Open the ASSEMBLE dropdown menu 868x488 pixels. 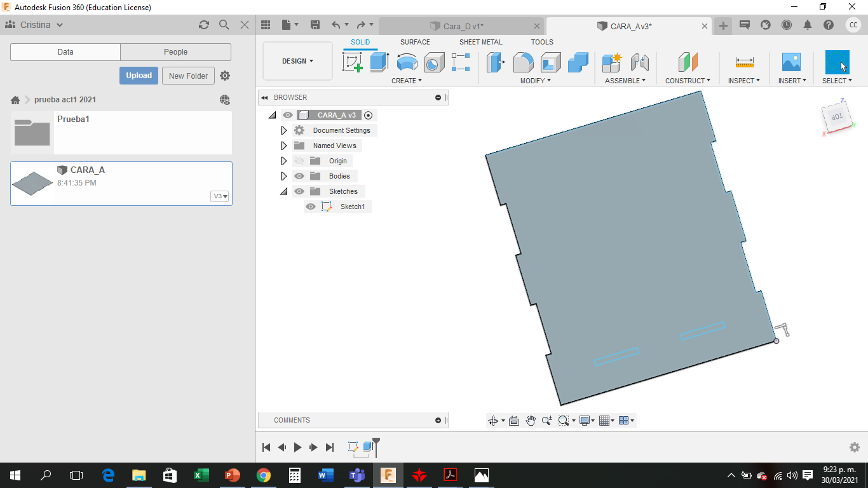[x=625, y=81]
